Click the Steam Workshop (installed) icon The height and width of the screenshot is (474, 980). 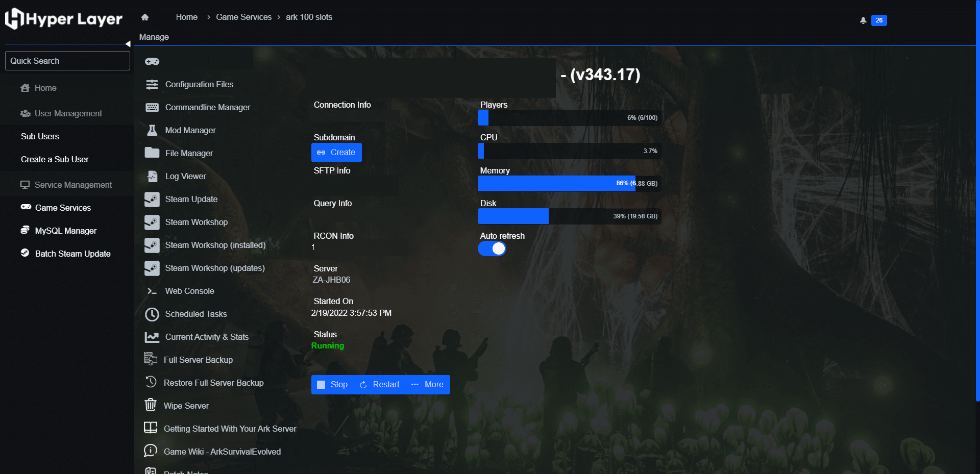click(152, 245)
